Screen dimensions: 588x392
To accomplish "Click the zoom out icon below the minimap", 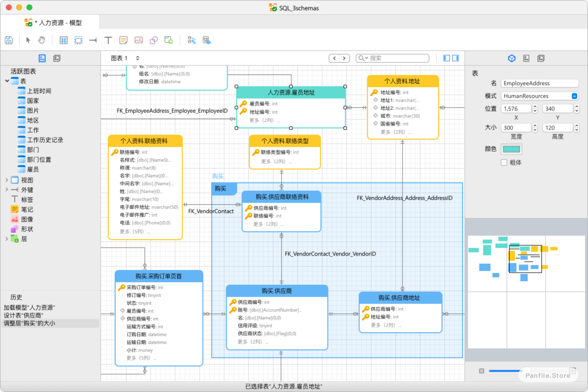I will click(x=482, y=371).
